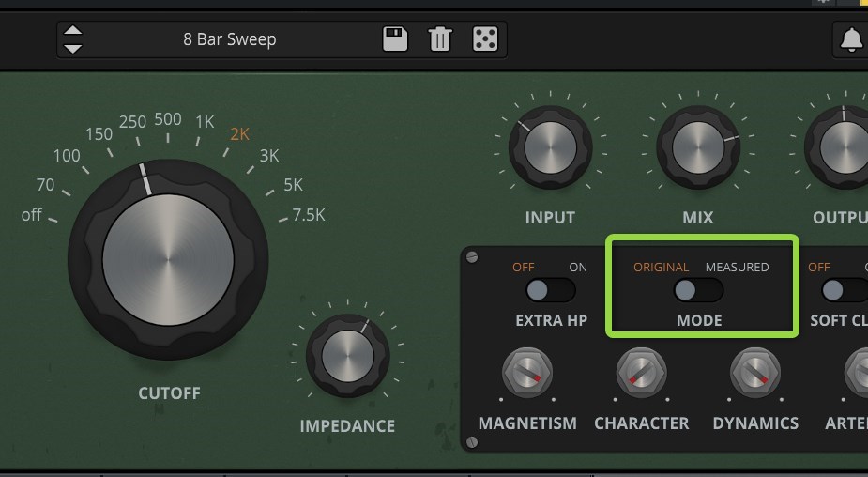Delete the preset using the trash icon

pos(439,39)
